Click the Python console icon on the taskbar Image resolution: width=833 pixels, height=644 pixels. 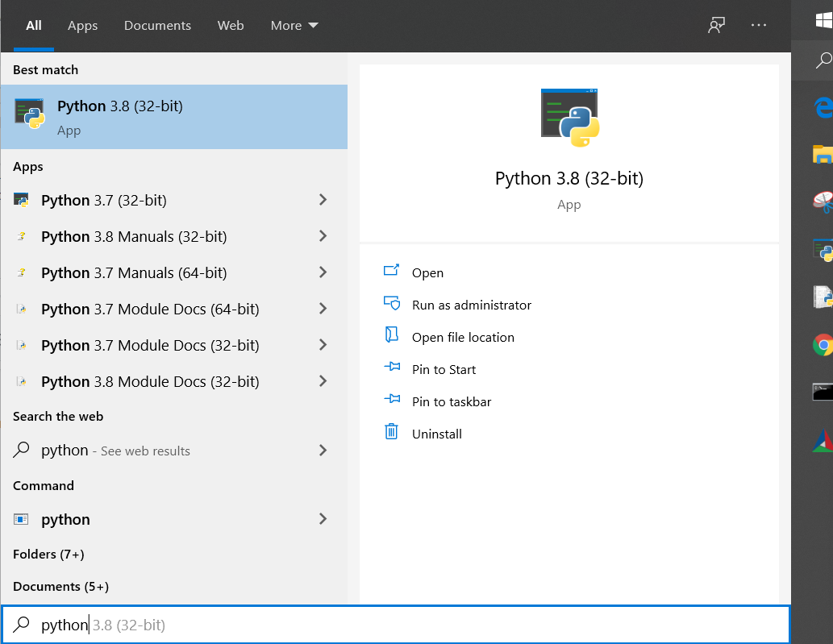pos(823,250)
